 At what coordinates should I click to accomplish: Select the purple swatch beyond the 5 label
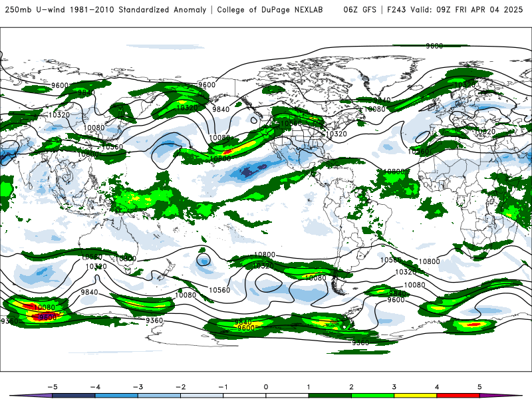click(x=496, y=396)
